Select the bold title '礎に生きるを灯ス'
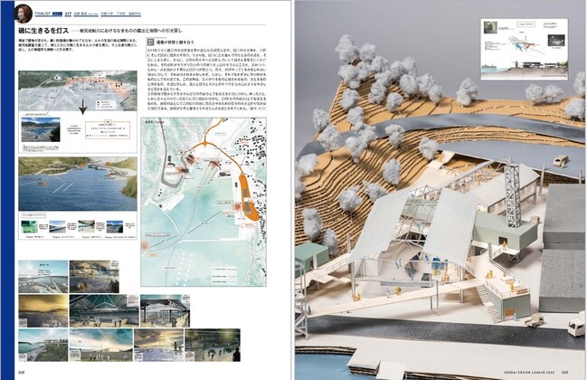The image size is (588, 380). tap(43, 31)
